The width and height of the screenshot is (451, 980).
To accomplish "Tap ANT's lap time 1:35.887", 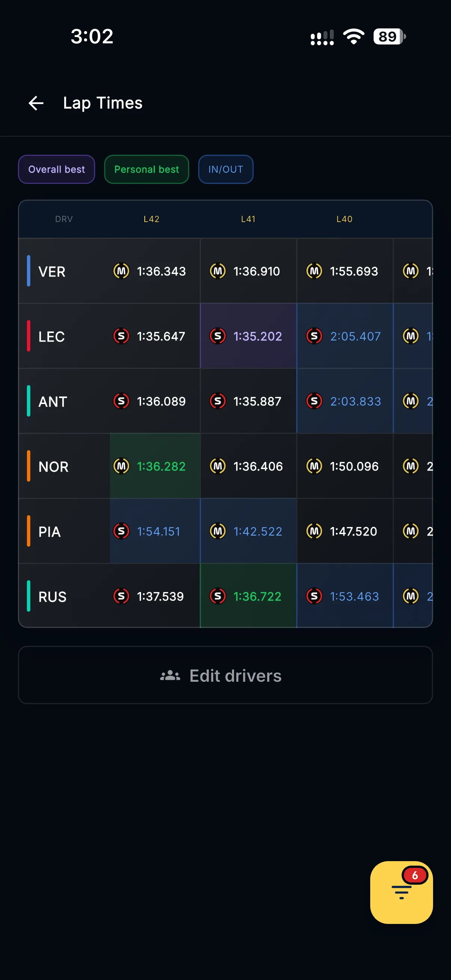I will point(257,401).
